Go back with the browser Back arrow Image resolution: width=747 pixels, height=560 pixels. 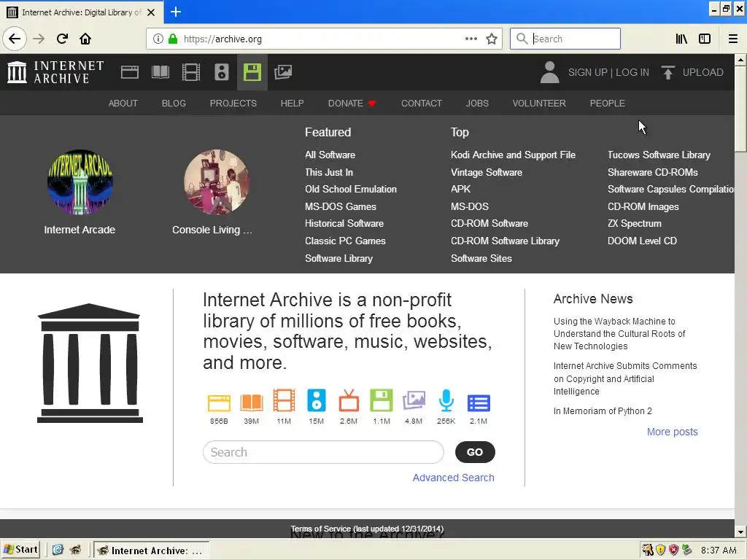pos(15,39)
